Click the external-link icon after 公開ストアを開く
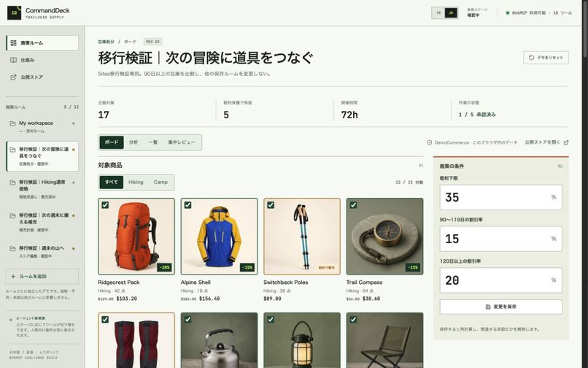This screenshot has width=588, height=368. (x=566, y=142)
